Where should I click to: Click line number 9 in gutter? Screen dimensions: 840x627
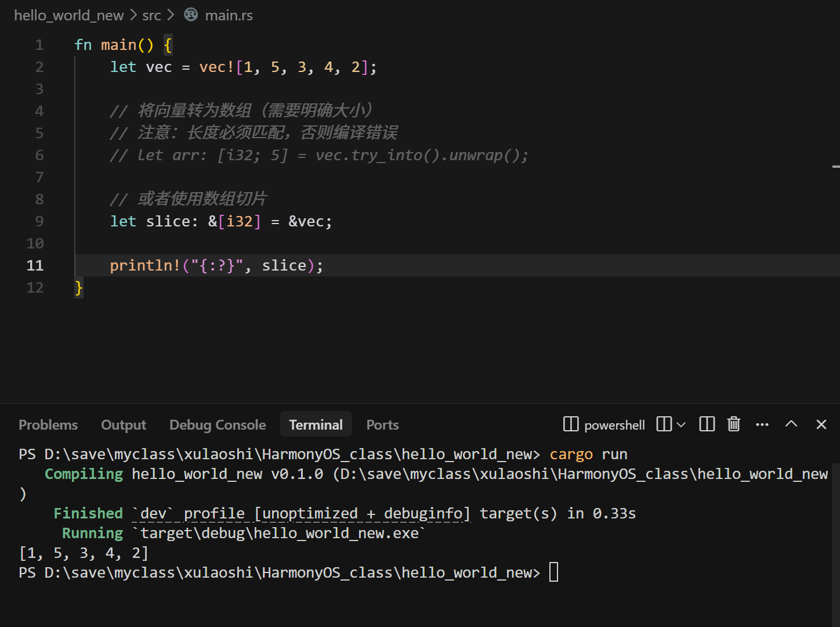click(x=39, y=221)
